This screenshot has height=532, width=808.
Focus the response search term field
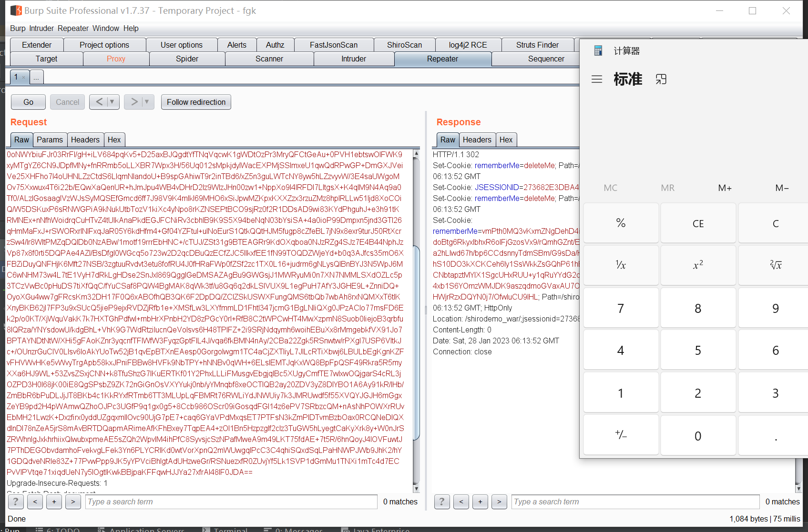click(635, 502)
